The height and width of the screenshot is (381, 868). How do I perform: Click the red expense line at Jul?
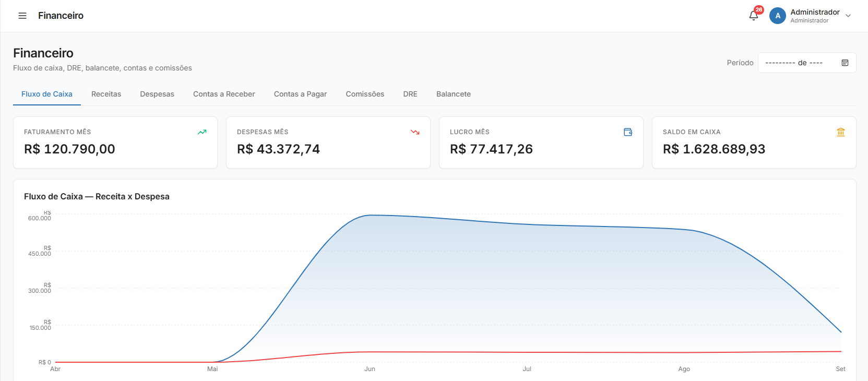[527, 352]
